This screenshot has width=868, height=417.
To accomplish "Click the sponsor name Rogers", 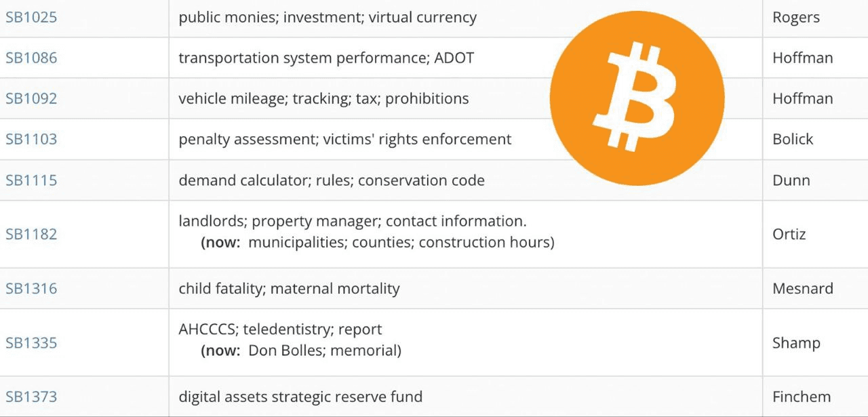I will pos(796,18).
